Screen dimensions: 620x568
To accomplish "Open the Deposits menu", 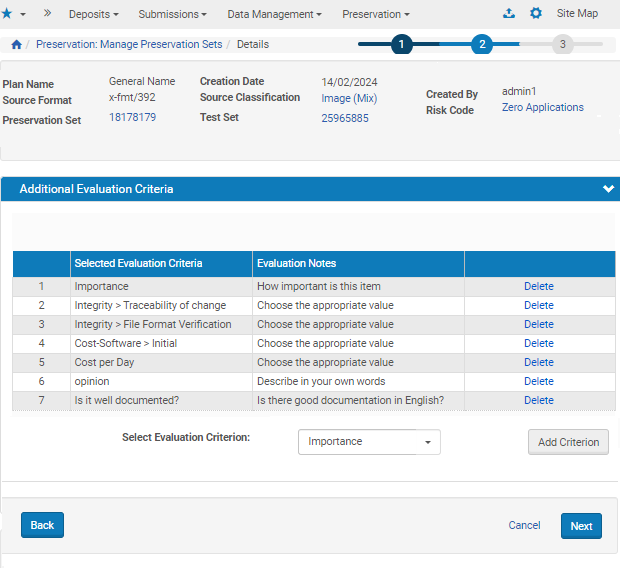I will tap(93, 15).
